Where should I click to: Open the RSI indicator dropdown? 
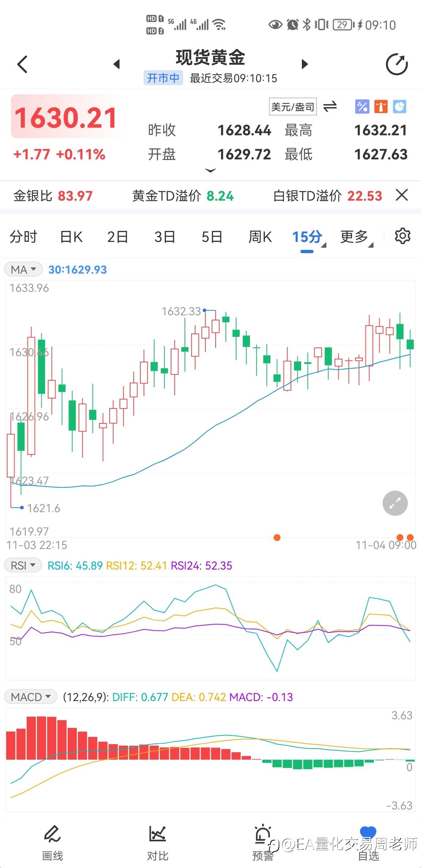23,566
